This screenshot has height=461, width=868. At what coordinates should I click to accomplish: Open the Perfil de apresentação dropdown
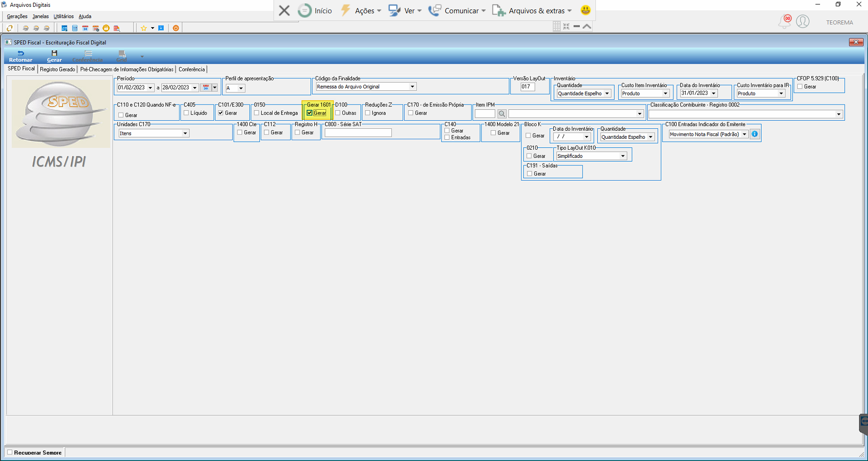pos(241,88)
